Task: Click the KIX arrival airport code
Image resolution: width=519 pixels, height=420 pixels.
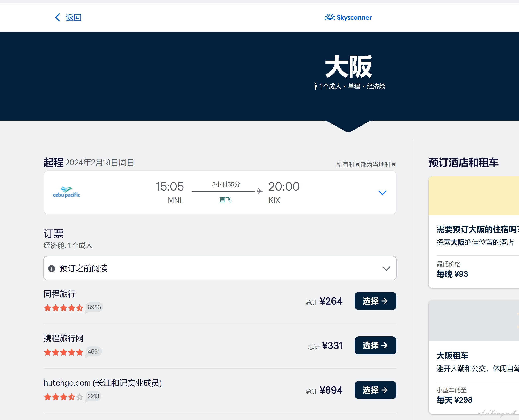Action: pos(274,200)
